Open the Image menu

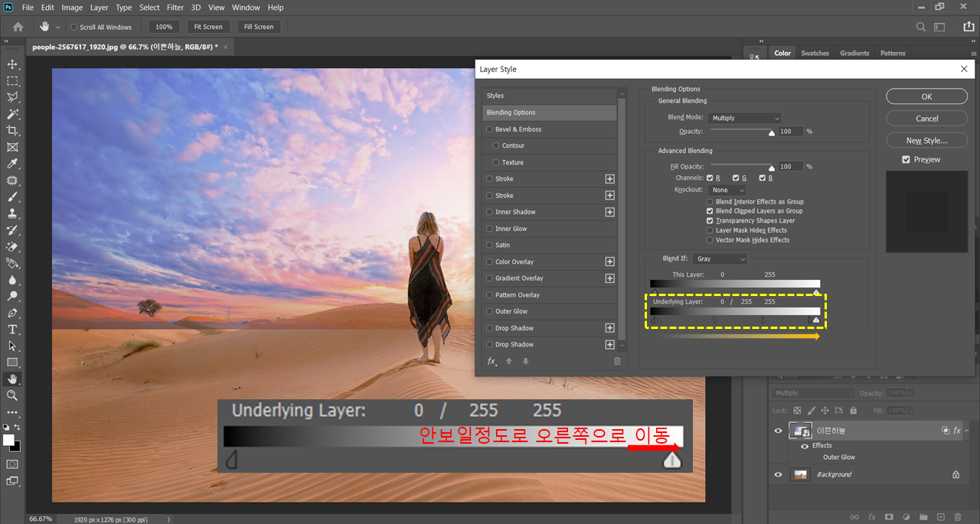click(x=72, y=8)
